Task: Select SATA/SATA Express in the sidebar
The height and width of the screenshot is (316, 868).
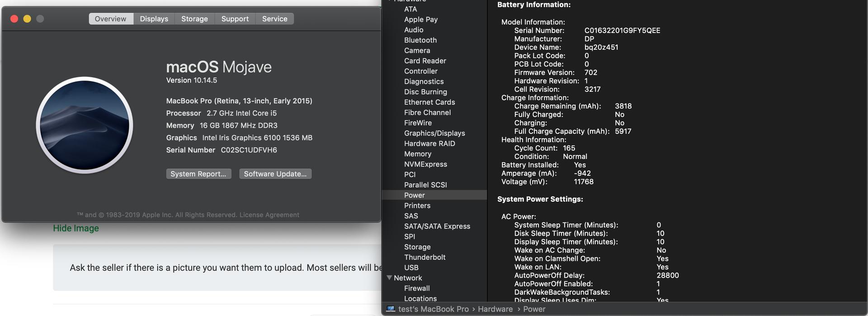Action: point(437,226)
